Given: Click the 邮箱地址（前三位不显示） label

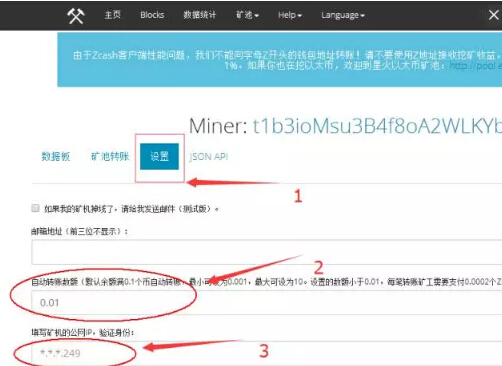Looking at the screenshot, I should pos(79,231).
